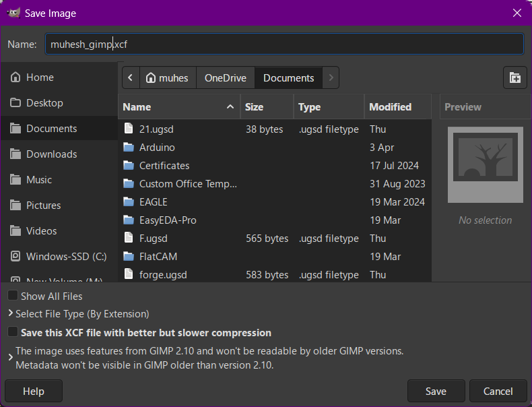This screenshot has width=532, height=407.
Task: Click the Desktop folder icon in sidebar
Action: click(15, 102)
